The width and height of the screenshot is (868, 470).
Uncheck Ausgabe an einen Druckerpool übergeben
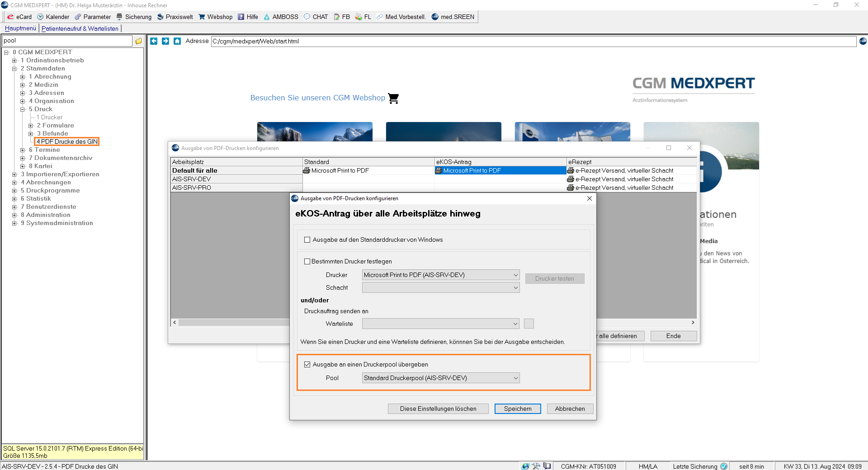(307, 364)
